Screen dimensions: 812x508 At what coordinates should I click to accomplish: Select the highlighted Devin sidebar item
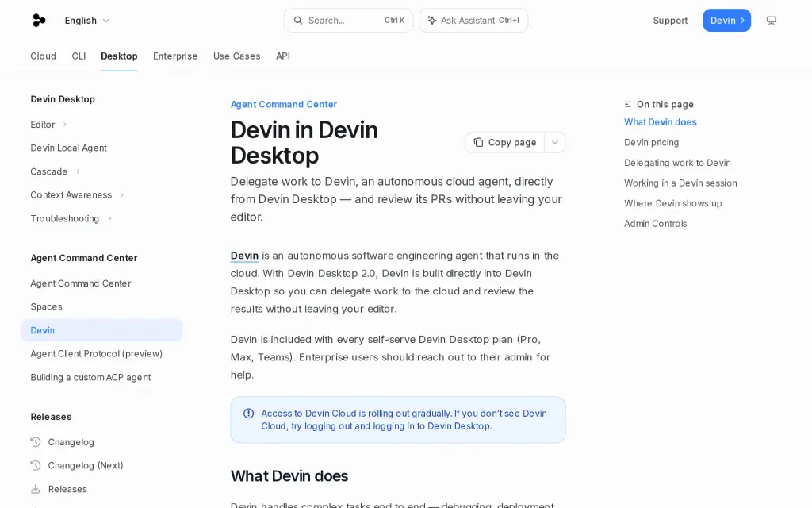pyautogui.click(x=101, y=330)
